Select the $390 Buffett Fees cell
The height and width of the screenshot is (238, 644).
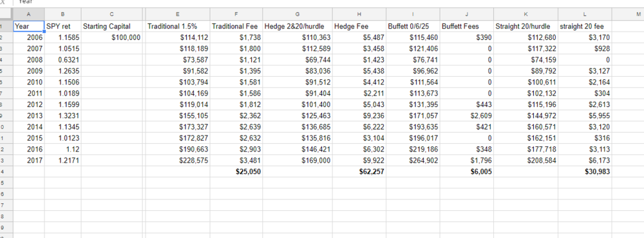click(x=466, y=38)
